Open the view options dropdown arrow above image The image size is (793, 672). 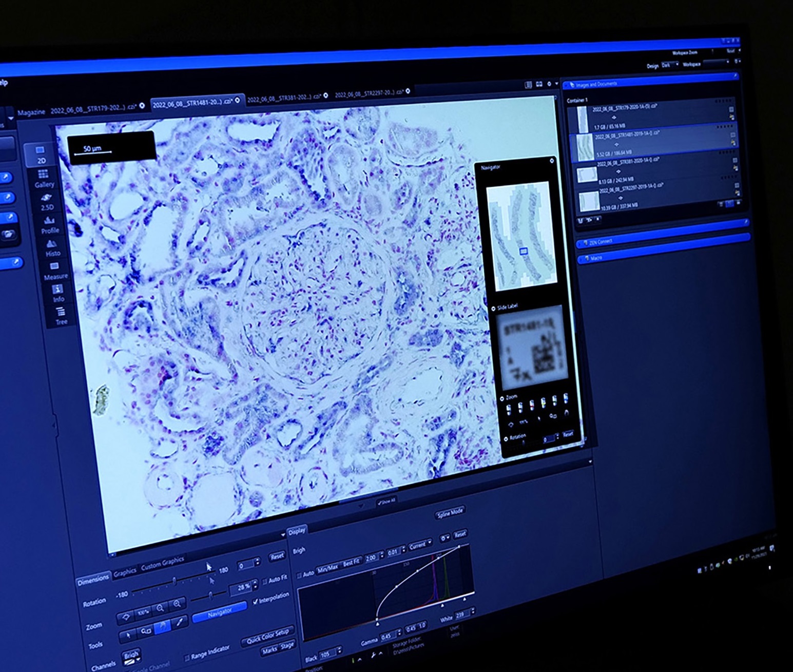click(x=557, y=83)
